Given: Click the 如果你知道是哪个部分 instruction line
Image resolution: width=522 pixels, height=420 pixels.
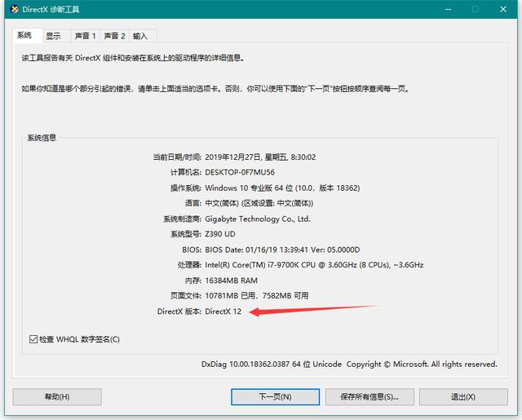Looking at the screenshot, I should point(215,89).
